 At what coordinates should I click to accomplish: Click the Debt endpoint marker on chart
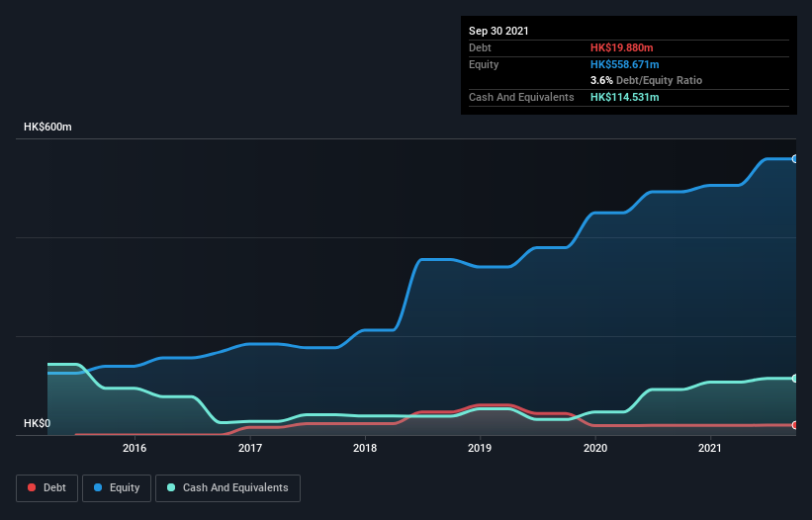coord(795,425)
